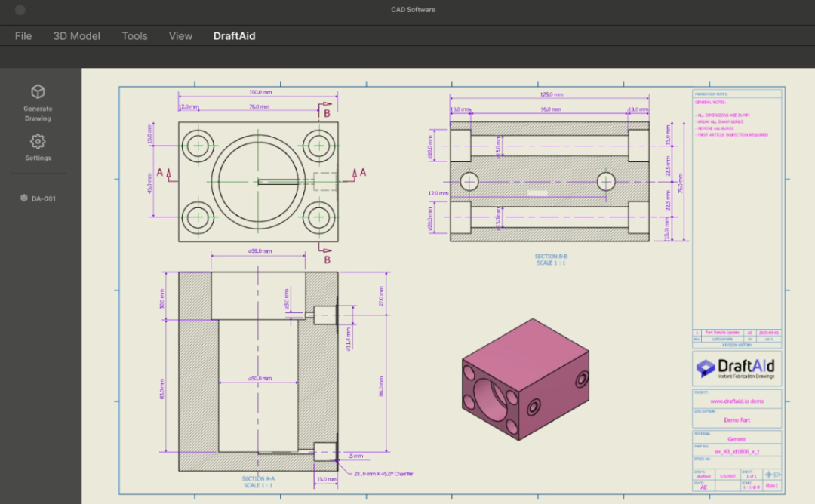This screenshot has width=815, height=504.
Task: Click the "Rev1" revision cell
Action: point(772,486)
